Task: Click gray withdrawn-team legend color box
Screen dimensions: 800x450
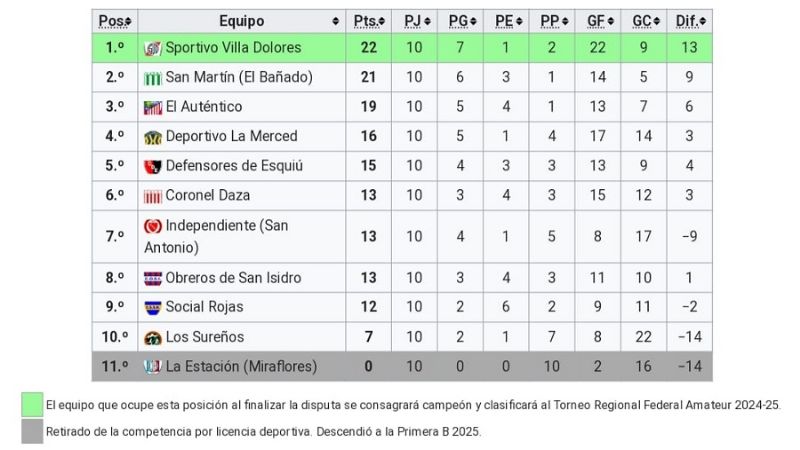Action: (32, 432)
